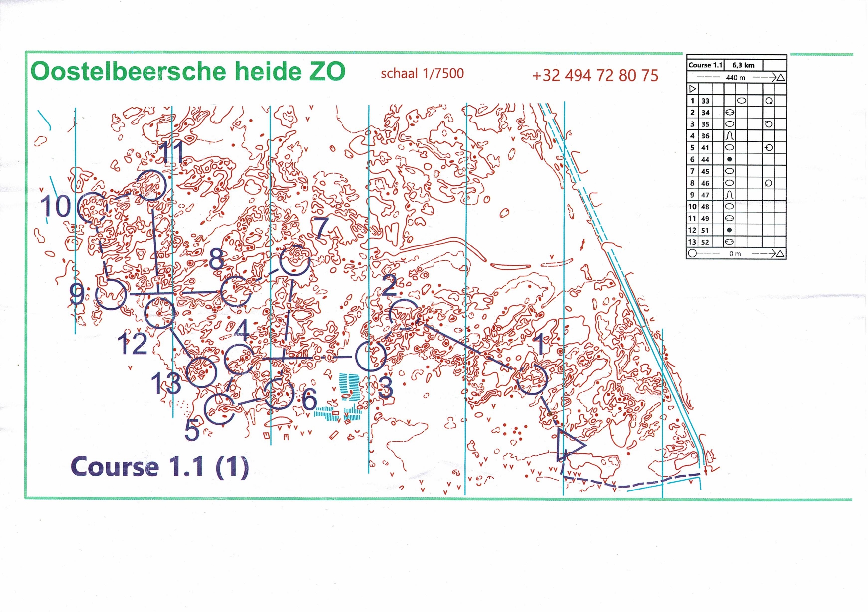The height and width of the screenshot is (612, 868).
Task: Click the large number 13 label on the map
Action: click(x=166, y=383)
